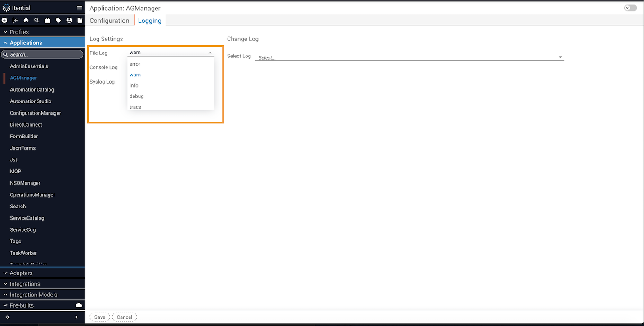
Task: Open NSOManager application
Action: [25, 183]
